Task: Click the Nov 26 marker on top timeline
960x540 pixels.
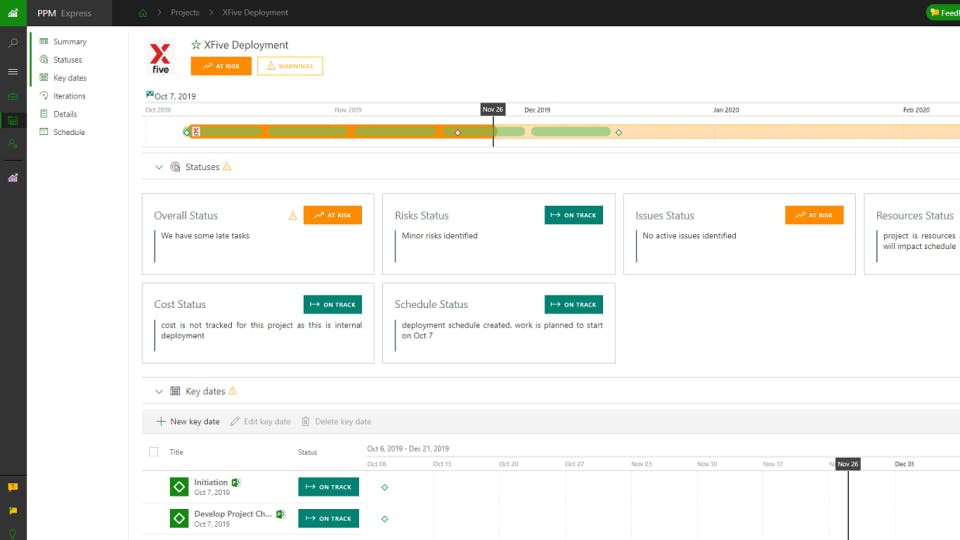Action: click(x=493, y=109)
